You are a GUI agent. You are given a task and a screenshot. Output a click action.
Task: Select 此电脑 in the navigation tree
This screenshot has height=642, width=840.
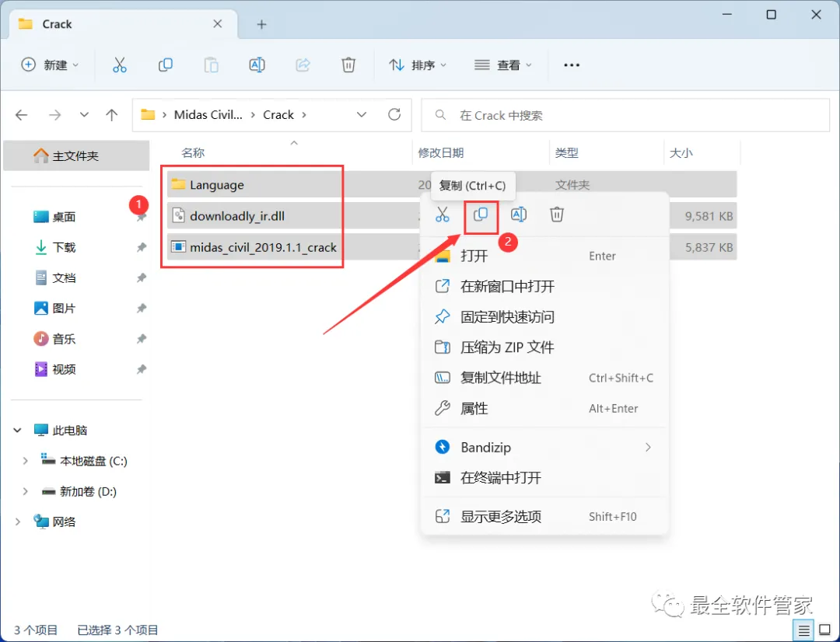pyautogui.click(x=70, y=430)
